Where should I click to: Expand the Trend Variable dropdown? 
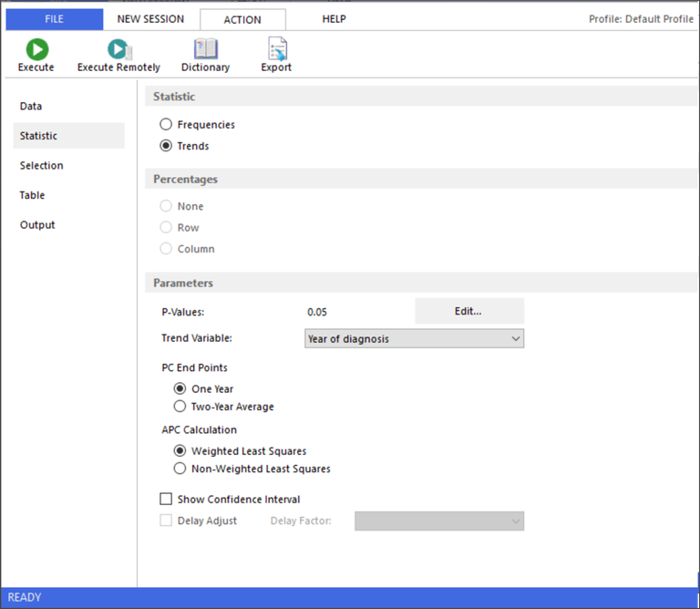click(x=414, y=339)
